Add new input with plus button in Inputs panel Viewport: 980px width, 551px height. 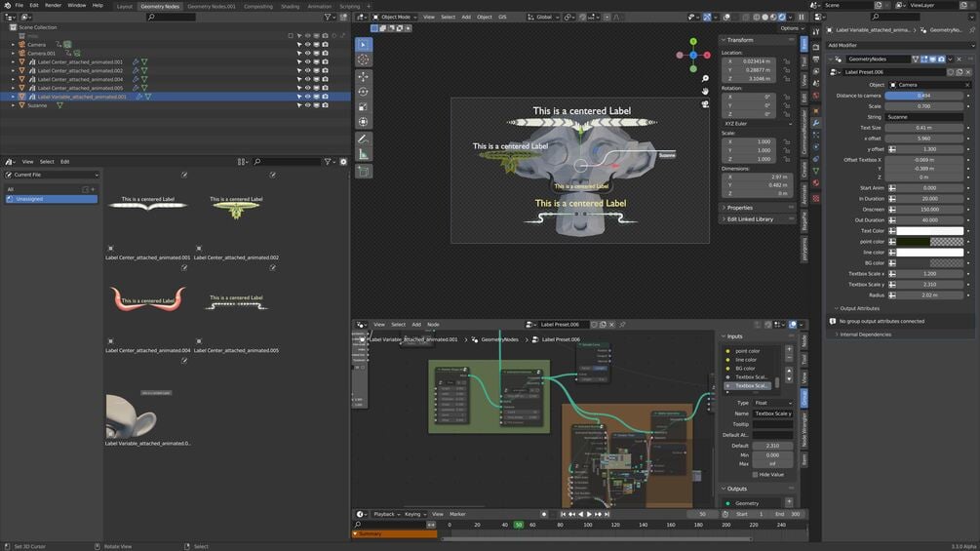point(789,350)
